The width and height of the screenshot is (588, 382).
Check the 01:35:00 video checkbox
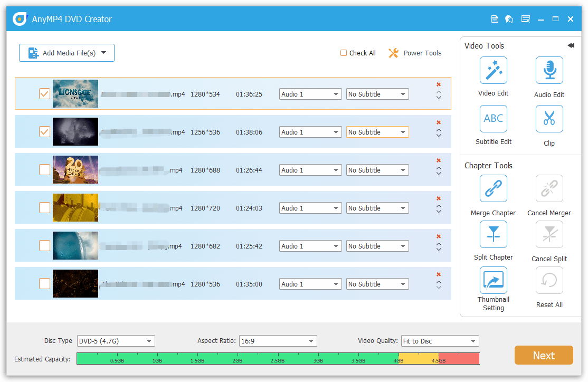coord(44,283)
